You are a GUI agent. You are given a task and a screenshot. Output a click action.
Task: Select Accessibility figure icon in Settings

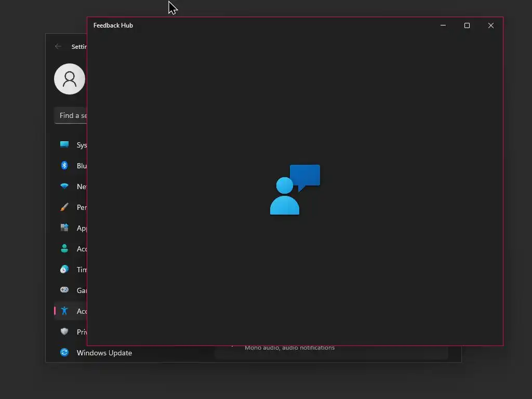(64, 311)
